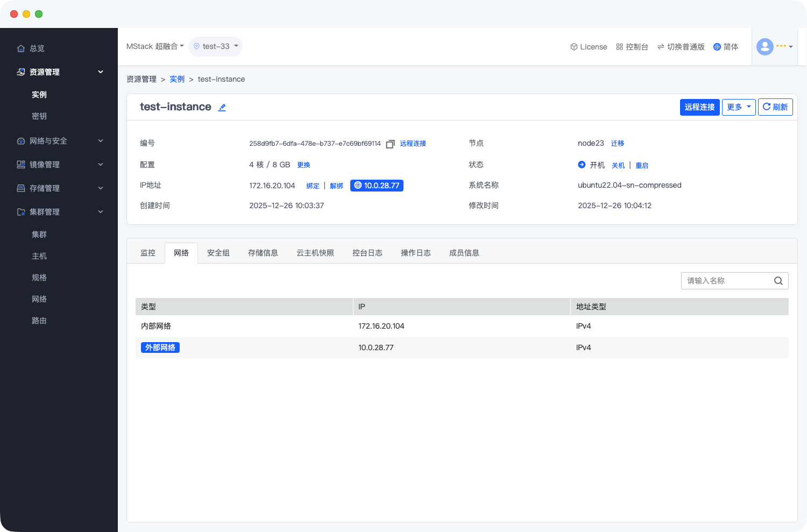The image size is (807, 532).
Task: Open the 更多 dropdown button
Action: pos(738,107)
